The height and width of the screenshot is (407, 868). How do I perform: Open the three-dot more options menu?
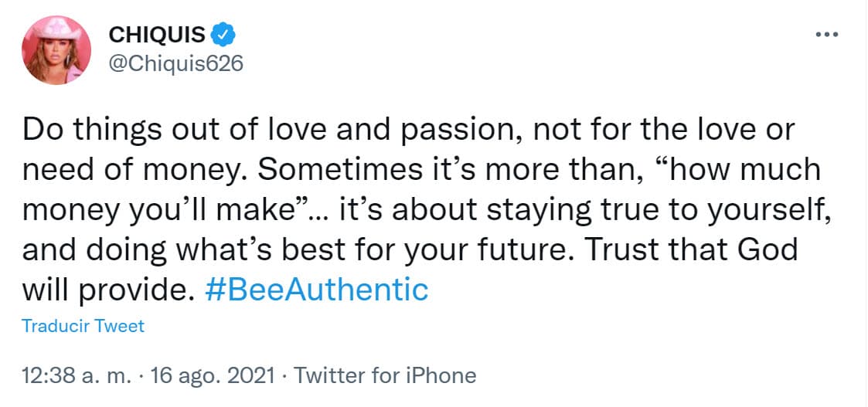click(827, 35)
